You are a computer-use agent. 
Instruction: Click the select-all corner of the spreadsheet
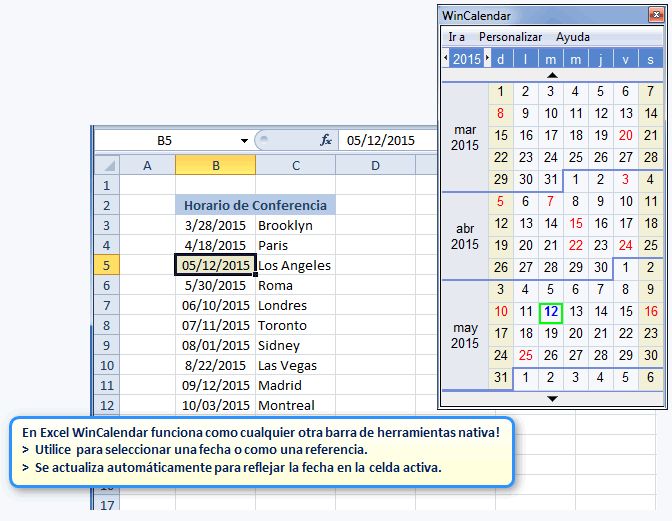[x=106, y=165]
